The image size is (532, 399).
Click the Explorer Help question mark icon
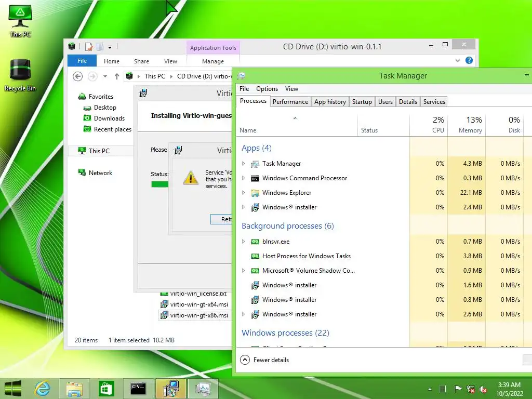pos(469,60)
